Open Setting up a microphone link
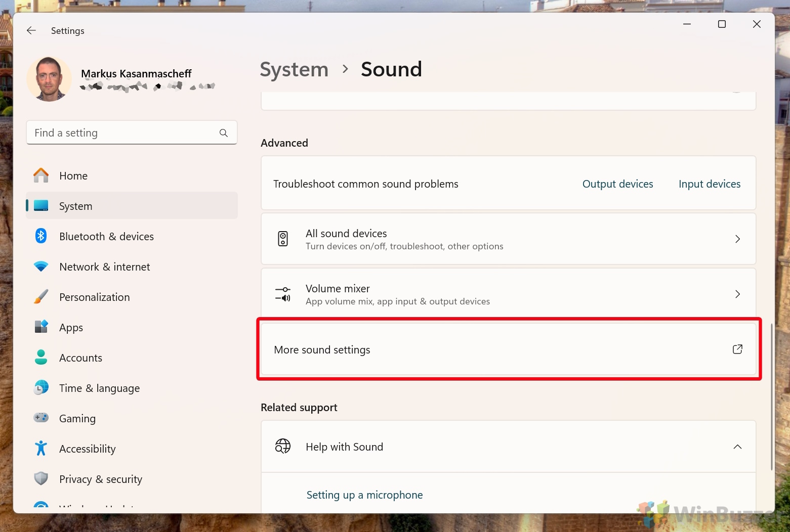 click(x=364, y=495)
